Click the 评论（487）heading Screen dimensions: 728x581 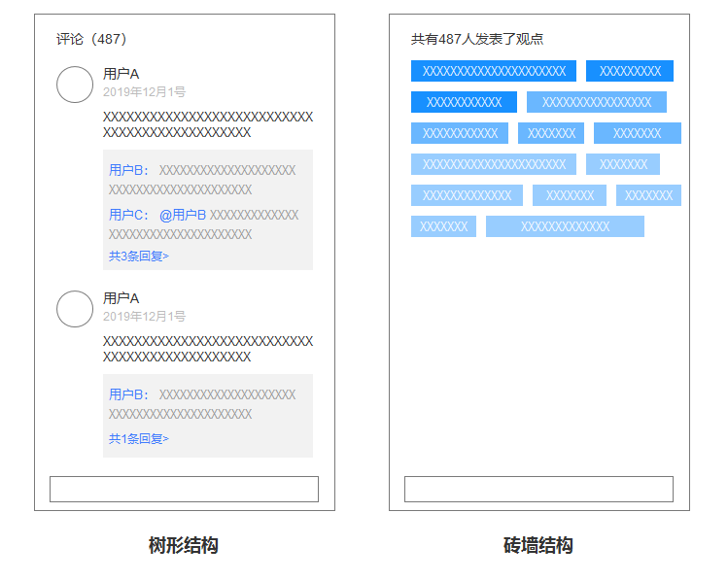click(x=91, y=39)
